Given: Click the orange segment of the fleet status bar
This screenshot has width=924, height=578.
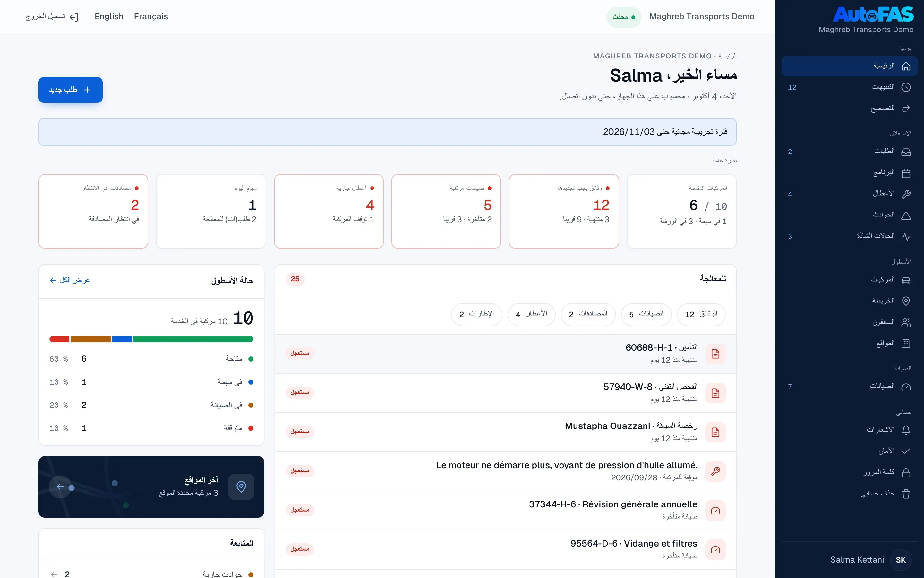Looking at the screenshot, I should tap(91, 339).
